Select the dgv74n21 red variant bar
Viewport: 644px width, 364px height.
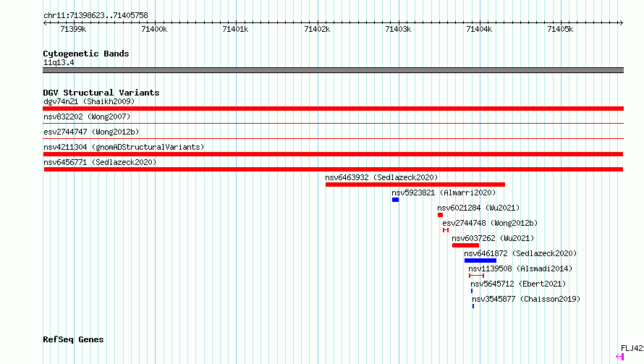click(333, 109)
